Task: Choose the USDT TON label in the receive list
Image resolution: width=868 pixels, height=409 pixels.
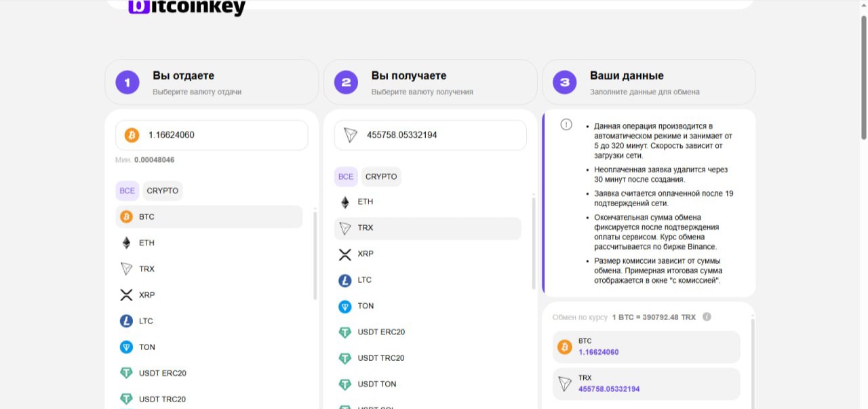Action: tap(377, 384)
